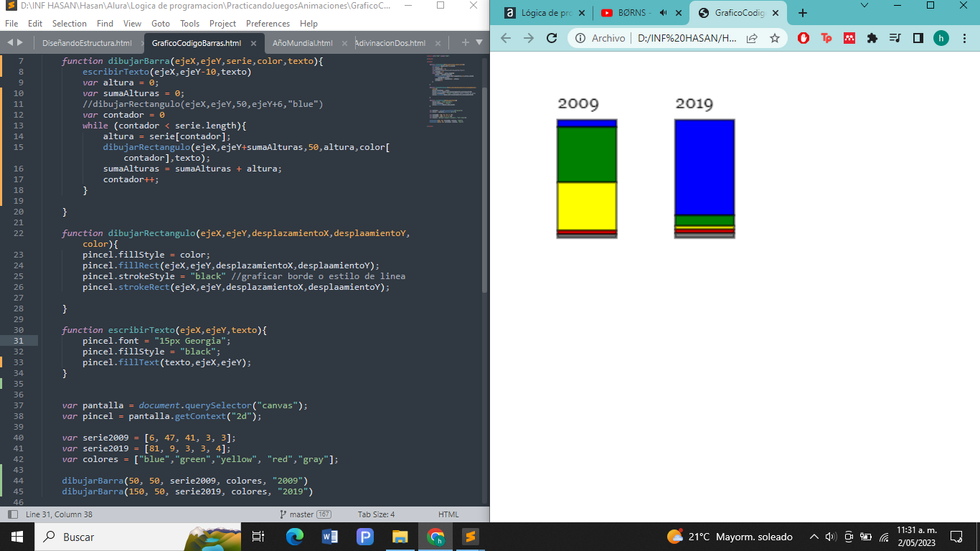Screen dimensions: 980x551
Task: Click the share page icon in address bar
Action: tap(752, 38)
